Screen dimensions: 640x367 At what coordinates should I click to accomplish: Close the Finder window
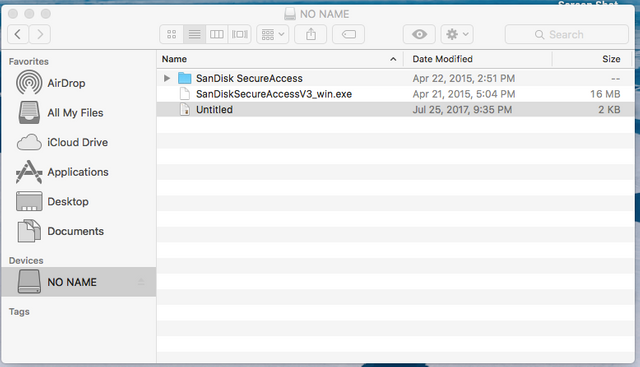[13, 14]
